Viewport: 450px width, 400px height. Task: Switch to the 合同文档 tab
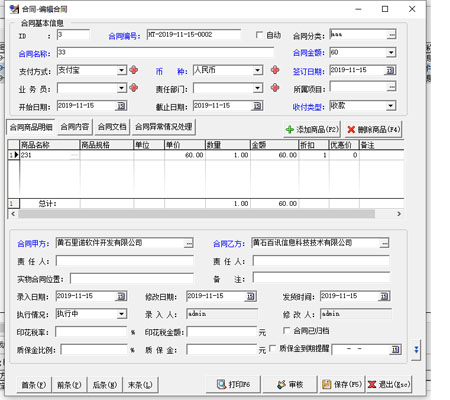coord(112,127)
